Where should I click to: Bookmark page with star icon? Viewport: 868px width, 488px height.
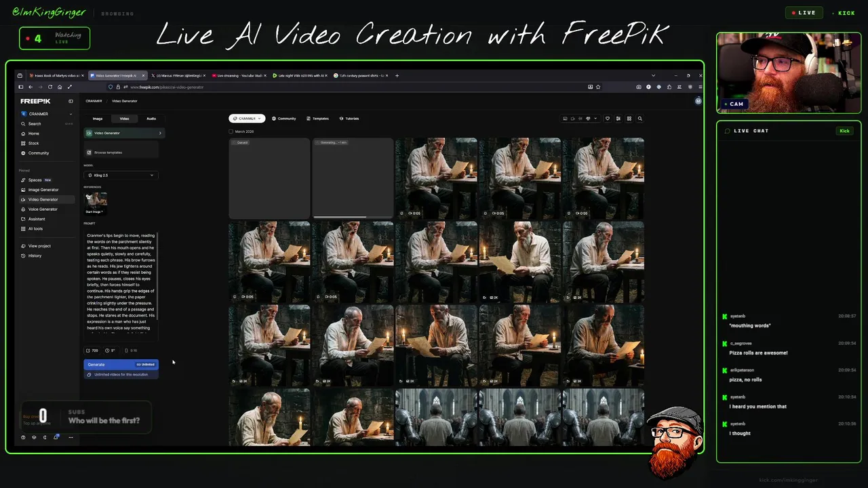(x=599, y=87)
